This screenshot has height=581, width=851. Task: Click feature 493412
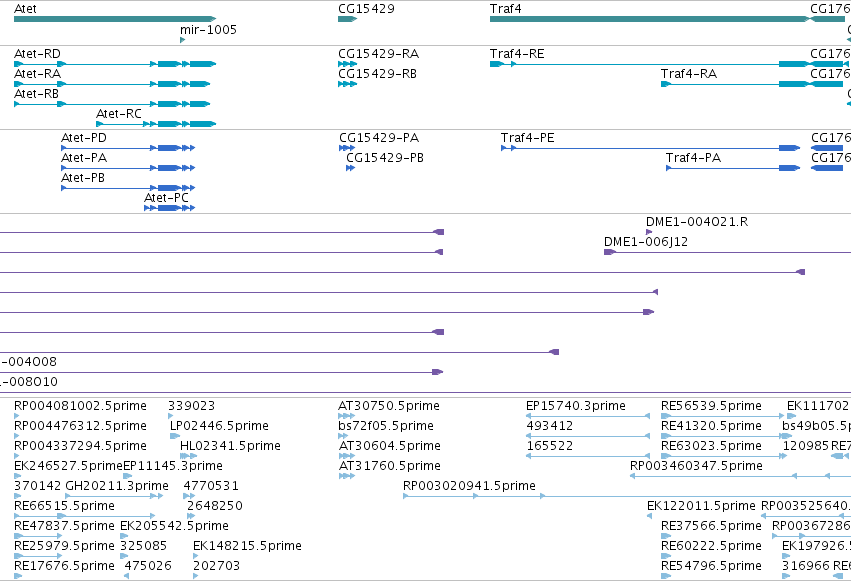(x=588, y=436)
